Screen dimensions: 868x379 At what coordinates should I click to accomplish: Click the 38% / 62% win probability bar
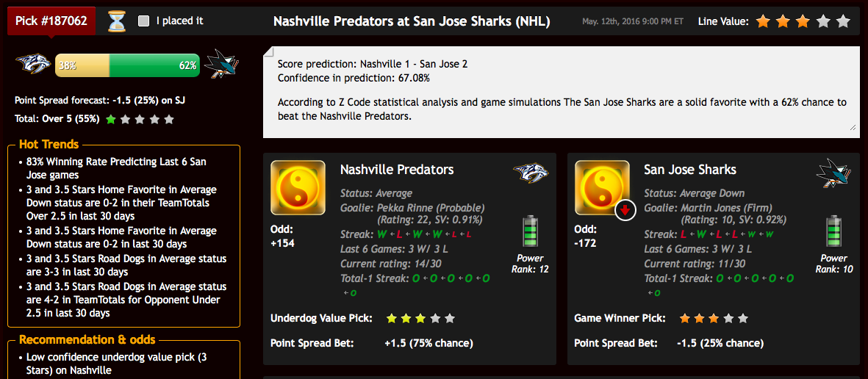click(x=127, y=65)
